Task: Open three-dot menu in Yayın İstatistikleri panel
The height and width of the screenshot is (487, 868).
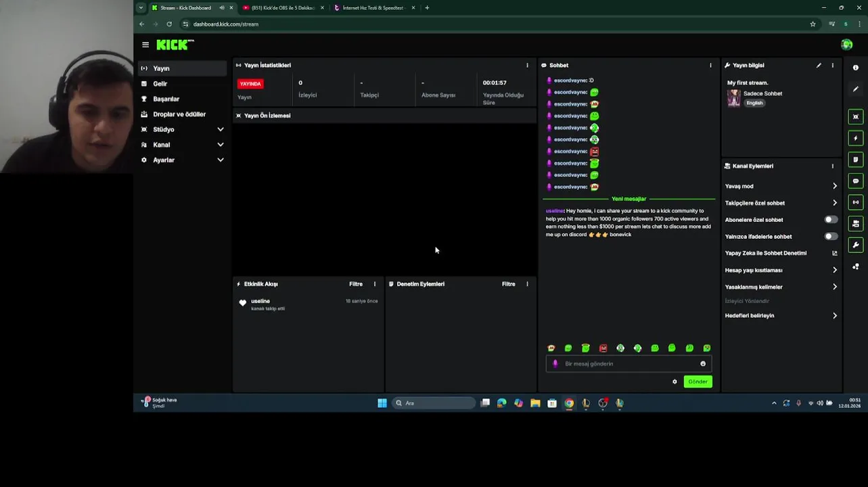Action: point(528,66)
